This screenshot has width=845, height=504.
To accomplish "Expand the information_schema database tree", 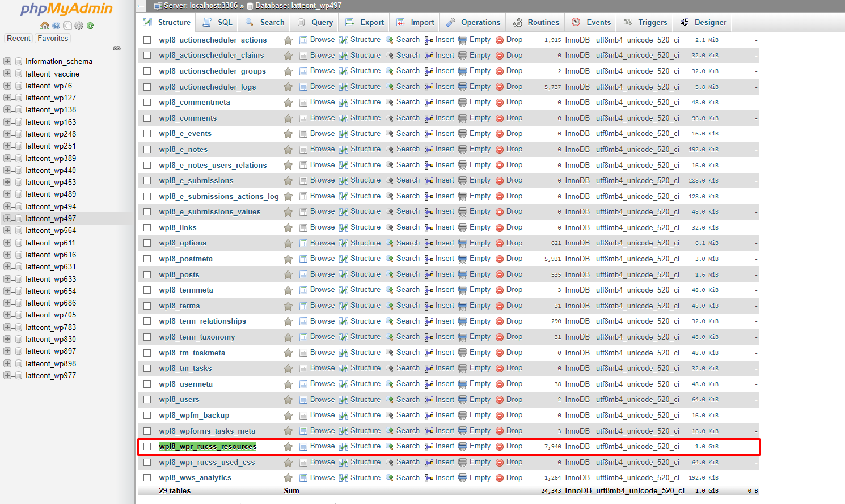I will [x=7, y=61].
